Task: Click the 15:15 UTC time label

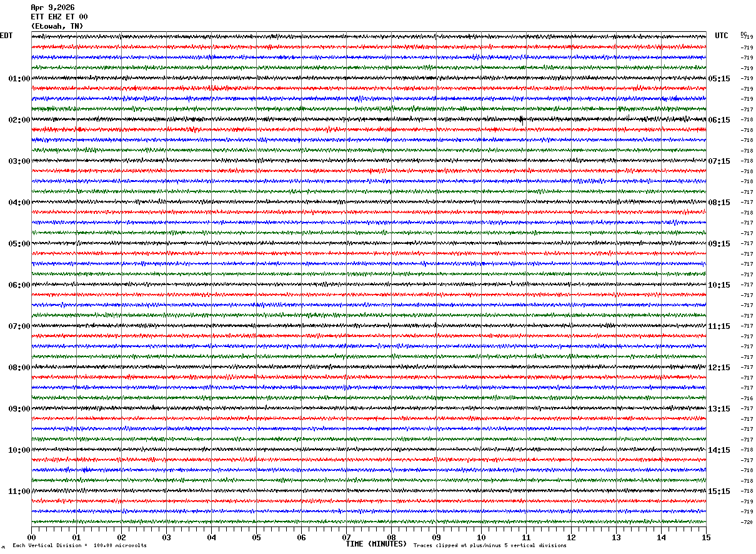Action: point(719,491)
